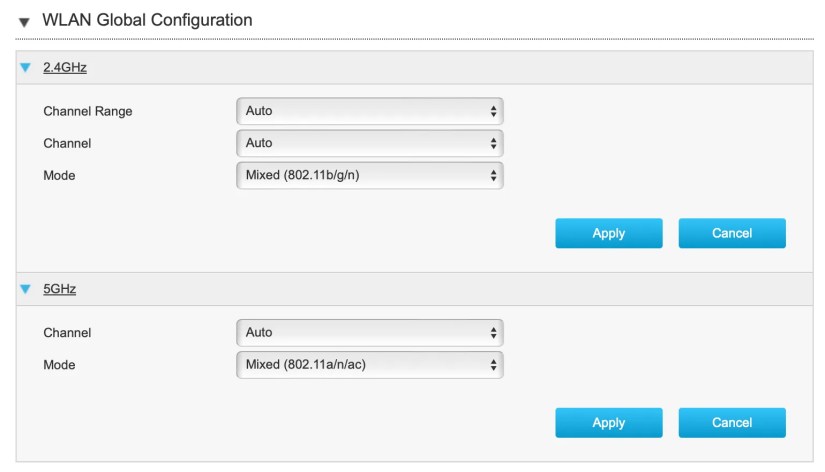Image resolution: width=825 pixels, height=472 pixels.
Task: Open the Mixed (802.11b/g/n) Mode dropdown
Action: pyautogui.click(x=369, y=175)
